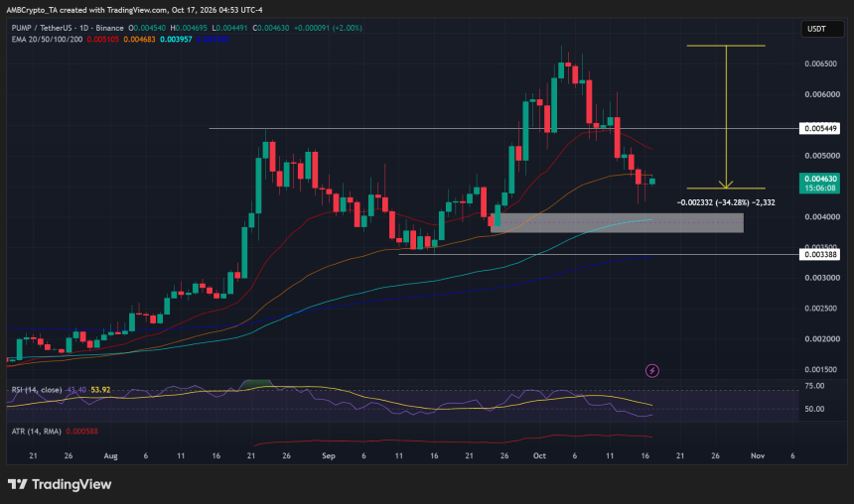Click the EMA 20 value 0.005105
This screenshot has width=854, height=504.
coord(103,39)
